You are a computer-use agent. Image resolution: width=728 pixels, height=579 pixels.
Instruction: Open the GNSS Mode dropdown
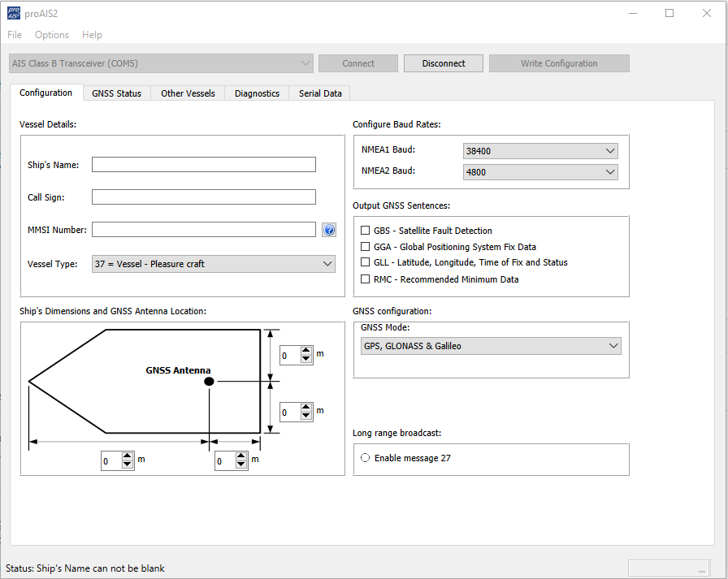pyautogui.click(x=491, y=346)
